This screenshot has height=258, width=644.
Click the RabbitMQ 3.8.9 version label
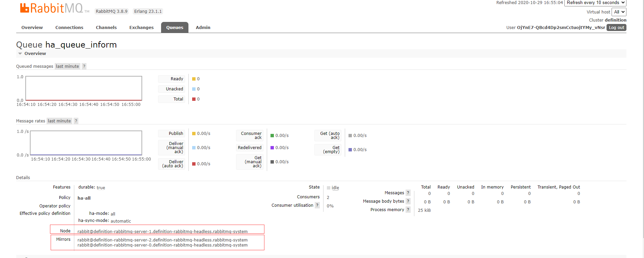pyautogui.click(x=112, y=11)
